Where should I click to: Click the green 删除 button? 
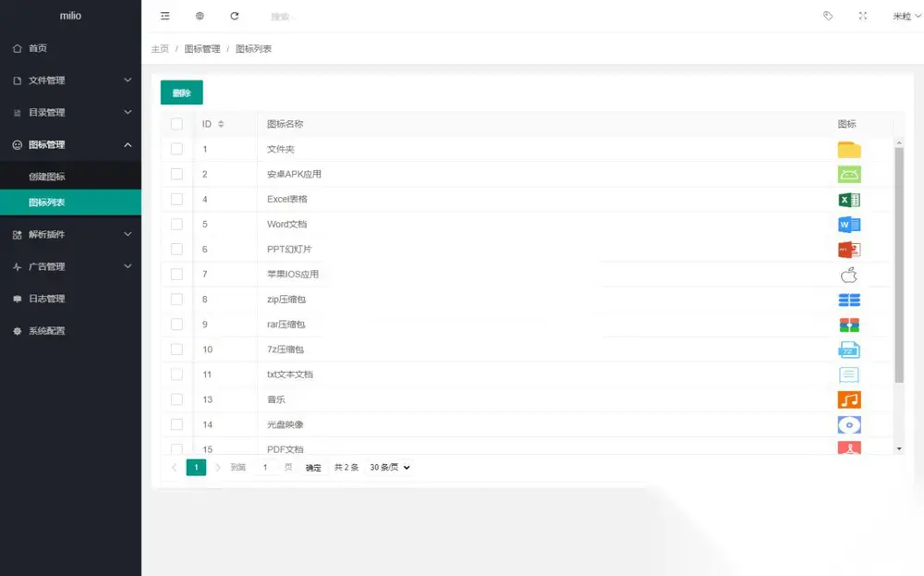pyautogui.click(x=181, y=92)
